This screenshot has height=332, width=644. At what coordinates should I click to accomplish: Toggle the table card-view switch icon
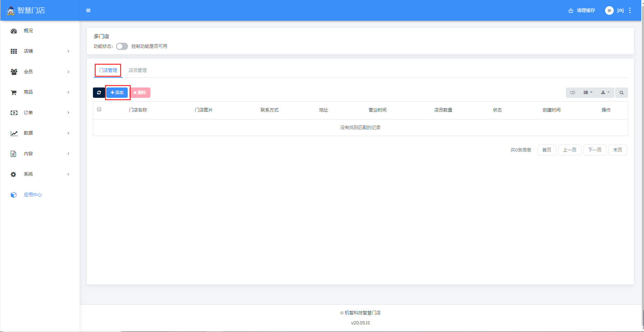coord(573,93)
